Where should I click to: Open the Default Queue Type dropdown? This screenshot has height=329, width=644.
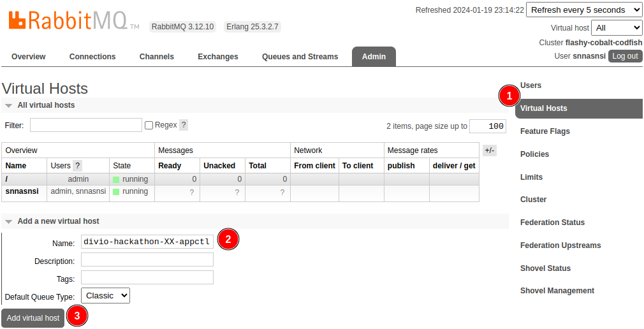(x=106, y=295)
